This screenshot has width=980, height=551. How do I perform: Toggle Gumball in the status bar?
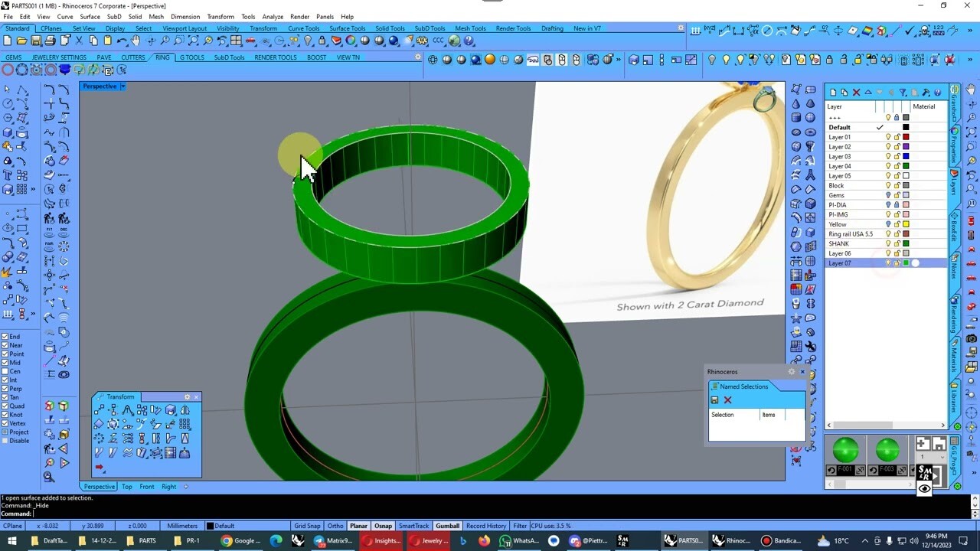tap(447, 526)
